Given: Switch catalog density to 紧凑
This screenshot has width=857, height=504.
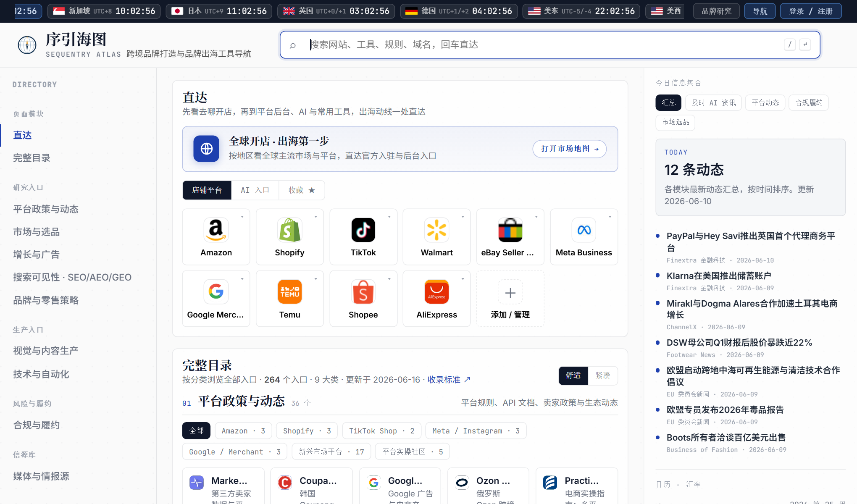Looking at the screenshot, I should (x=602, y=375).
